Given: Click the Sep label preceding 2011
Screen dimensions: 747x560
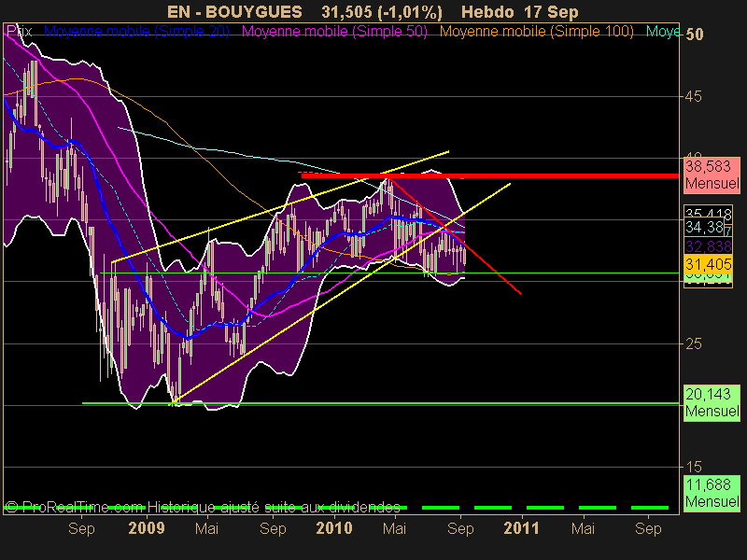Looking at the screenshot, I should [460, 528].
